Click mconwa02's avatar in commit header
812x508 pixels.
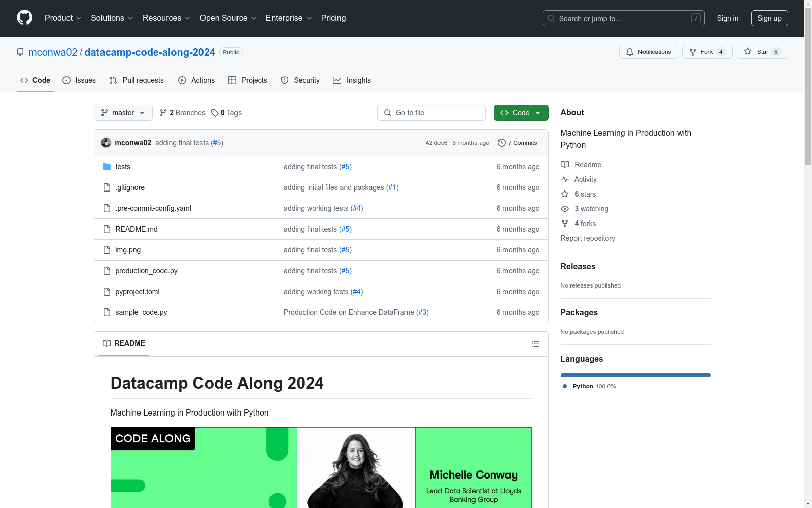(x=106, y=143)
